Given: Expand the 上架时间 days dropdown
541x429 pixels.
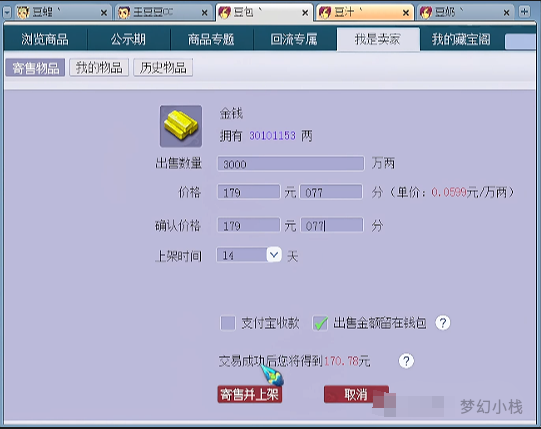Looking at the screenshot, I should (x=274, y=255).
